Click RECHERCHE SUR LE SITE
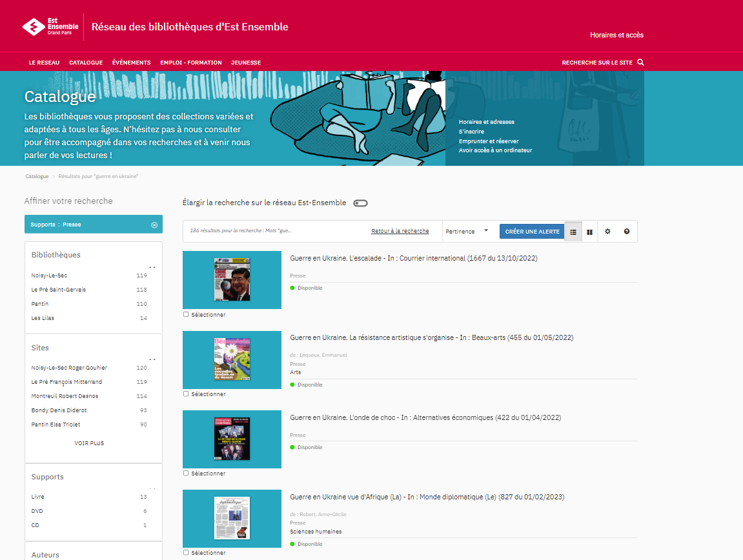This screenshot has height=560, width=743. click(x=597, y=63)
